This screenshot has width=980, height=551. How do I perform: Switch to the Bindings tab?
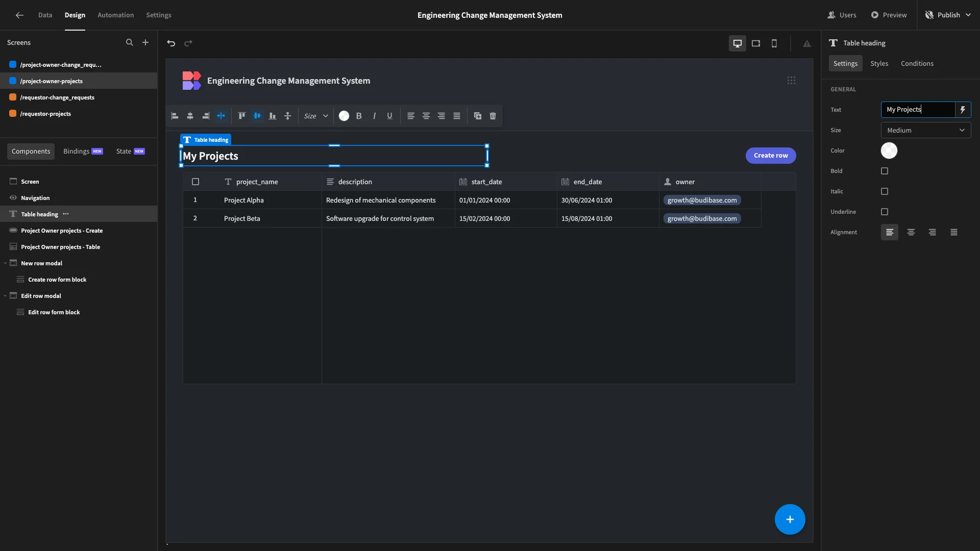[83, 151]
